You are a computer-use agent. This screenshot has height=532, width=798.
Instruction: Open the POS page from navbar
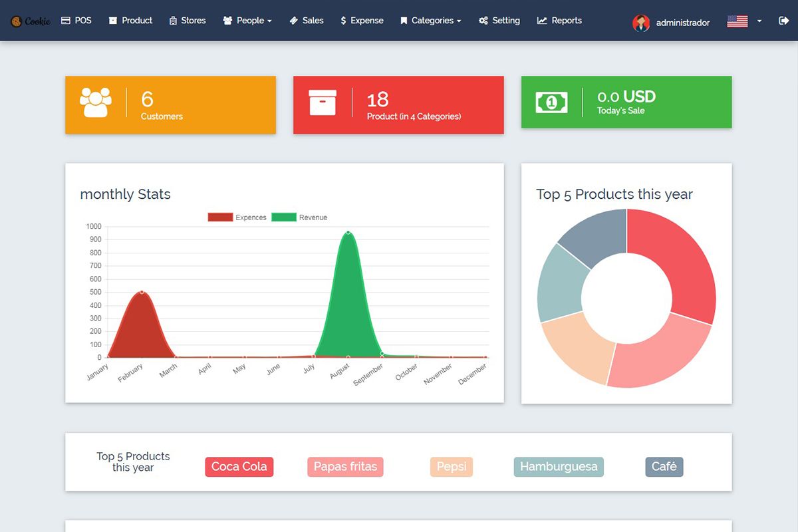(x=76, y=21)
